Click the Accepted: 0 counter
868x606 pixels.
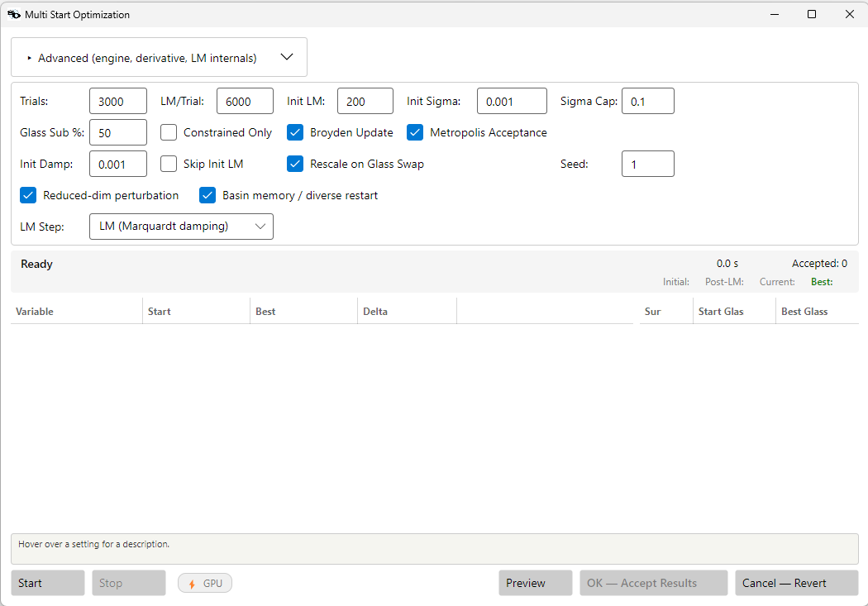[x=819, y=264]
